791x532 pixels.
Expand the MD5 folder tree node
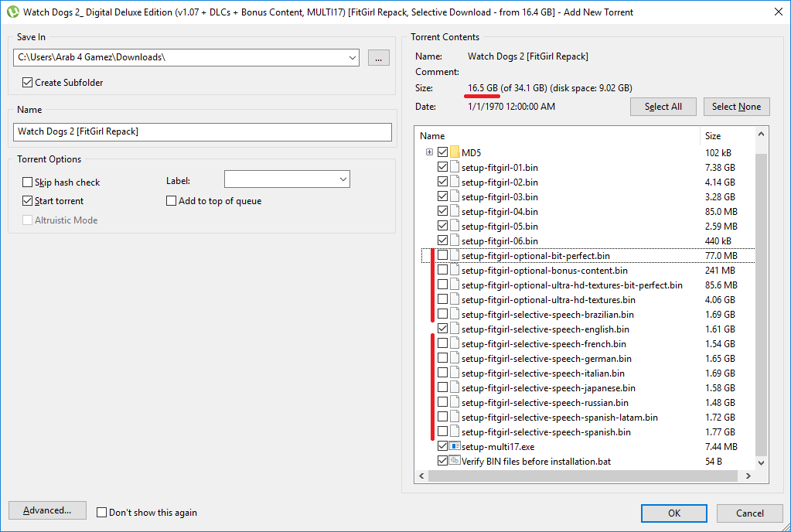point(429,152)
